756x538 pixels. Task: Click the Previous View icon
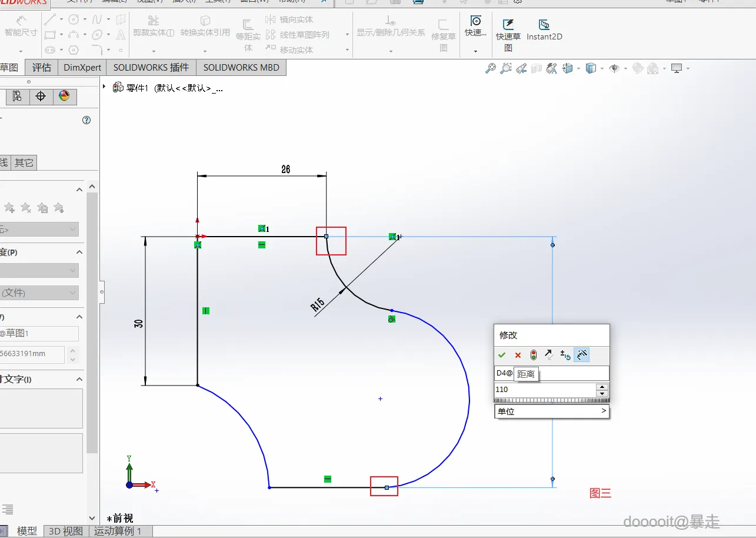[x=521, y=68]
